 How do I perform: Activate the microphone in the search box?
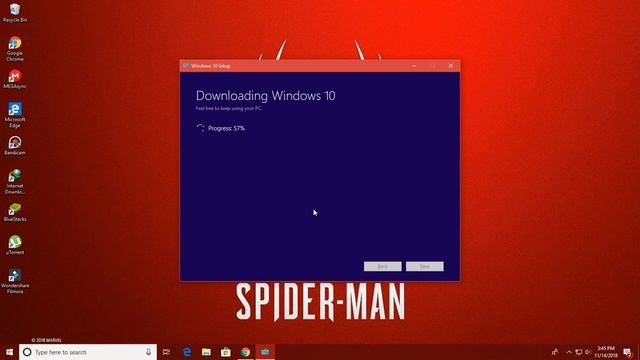tap(148, 352)
